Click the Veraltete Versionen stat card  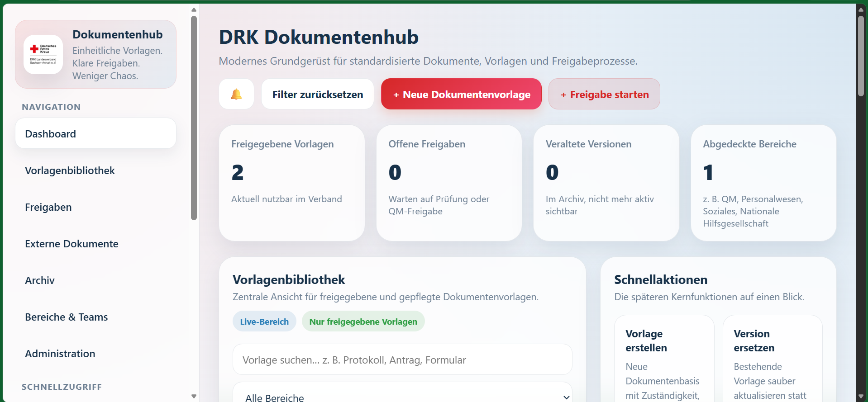coord(606,183)
